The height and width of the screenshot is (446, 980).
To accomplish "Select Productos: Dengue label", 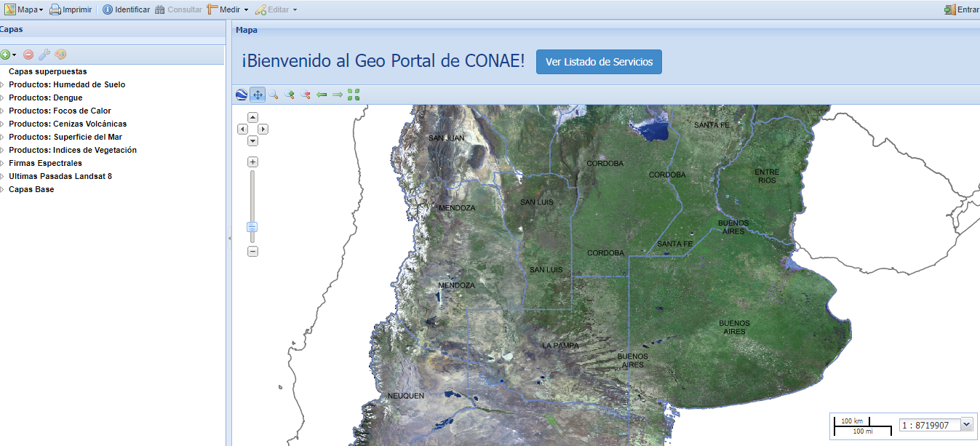I will point(46,97).
